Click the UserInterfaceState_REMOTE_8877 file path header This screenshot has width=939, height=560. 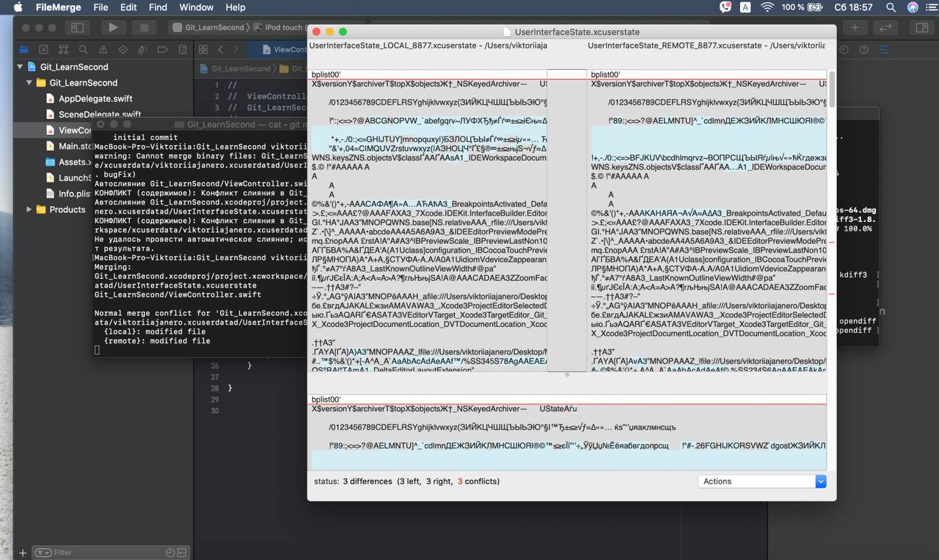(x=706, y=45)
